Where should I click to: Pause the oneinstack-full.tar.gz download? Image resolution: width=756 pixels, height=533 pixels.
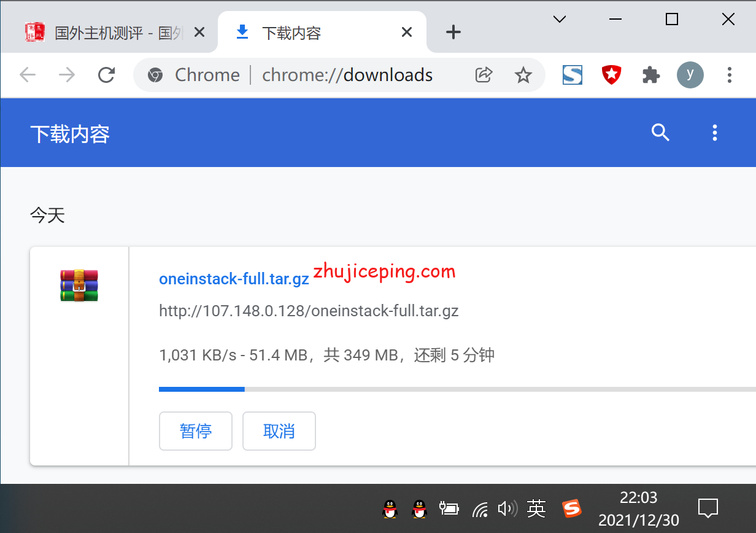[196, 431]
